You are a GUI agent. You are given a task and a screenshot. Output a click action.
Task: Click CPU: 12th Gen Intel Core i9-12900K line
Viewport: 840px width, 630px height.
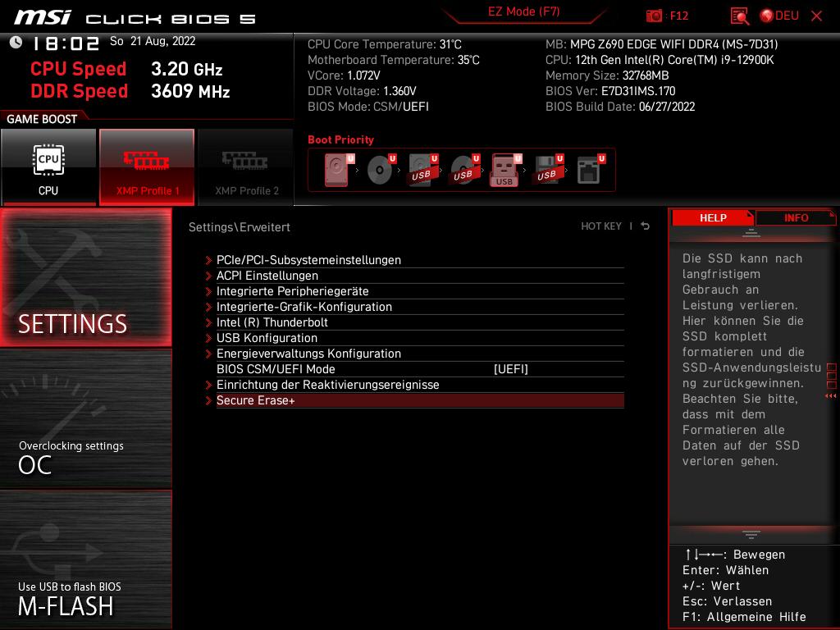[660, 60]
